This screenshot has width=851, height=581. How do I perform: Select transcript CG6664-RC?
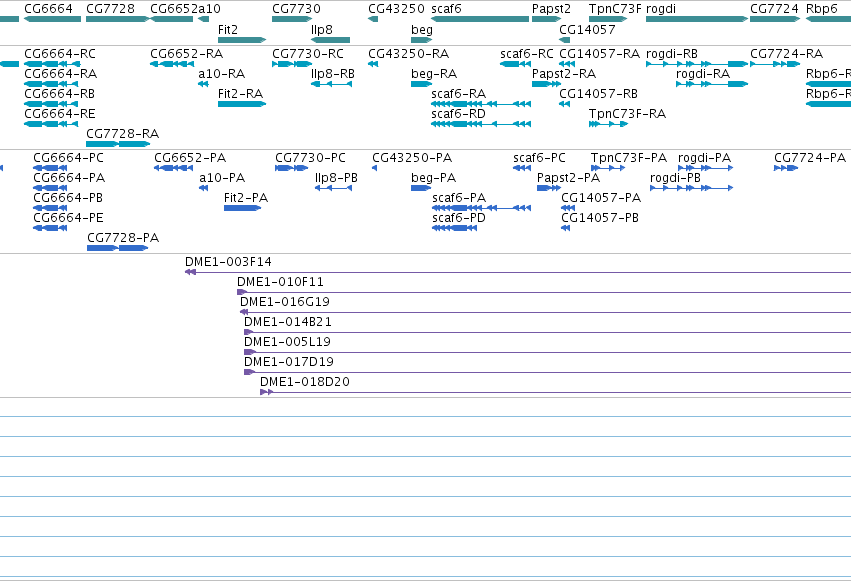52,64
